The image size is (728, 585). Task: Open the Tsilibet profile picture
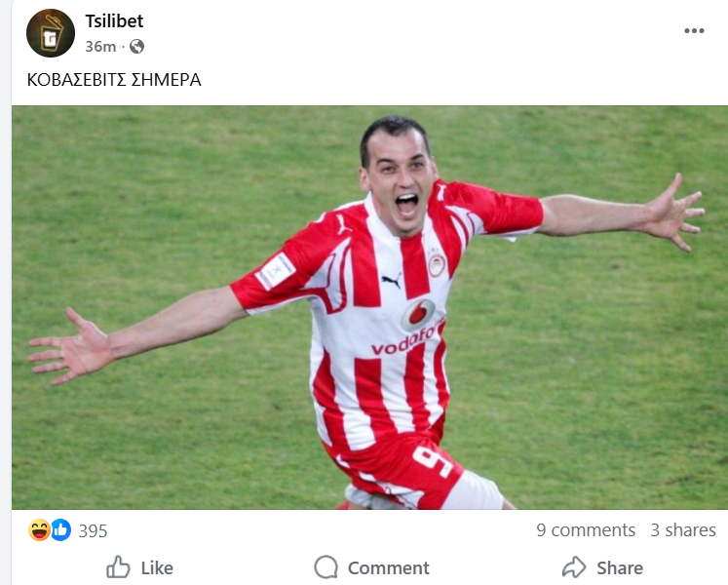[x=51, y=33]
